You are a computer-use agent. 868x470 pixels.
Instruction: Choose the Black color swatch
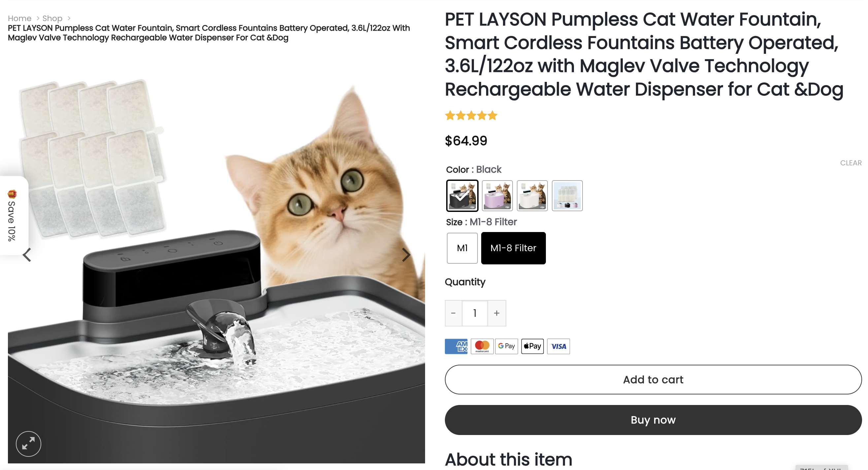(462, 195)
